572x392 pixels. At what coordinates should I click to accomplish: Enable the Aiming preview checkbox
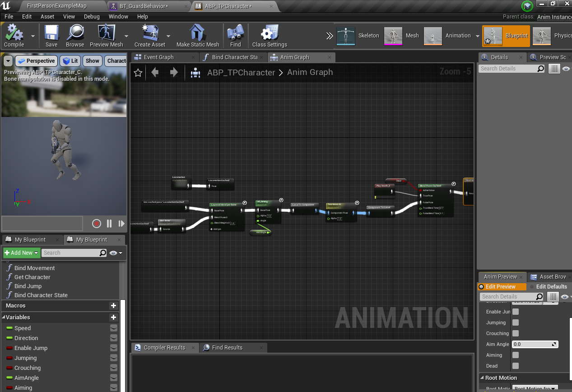click(x=516, y=355)
